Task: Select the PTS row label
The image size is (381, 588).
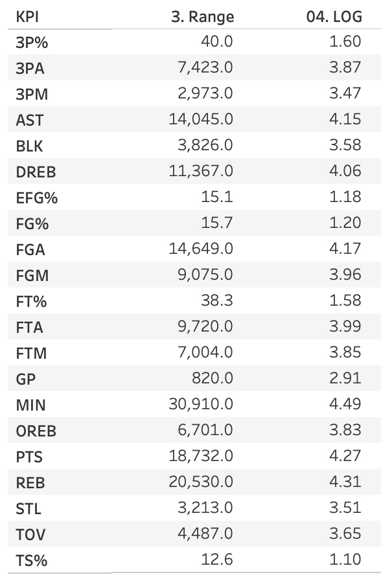Action: click(x=29, y=457)
